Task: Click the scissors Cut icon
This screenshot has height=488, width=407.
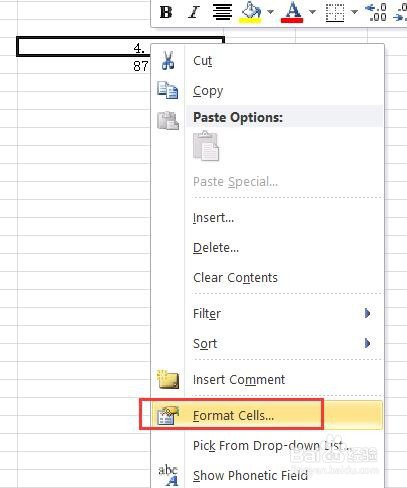Action: pyautogui.click(x=168, y=60)
